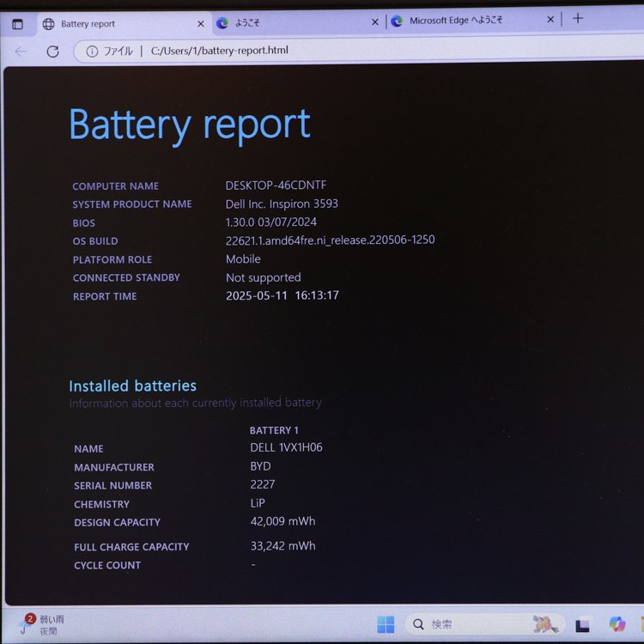
Task: Close the ようこそ tab
Action: (374, 22)
